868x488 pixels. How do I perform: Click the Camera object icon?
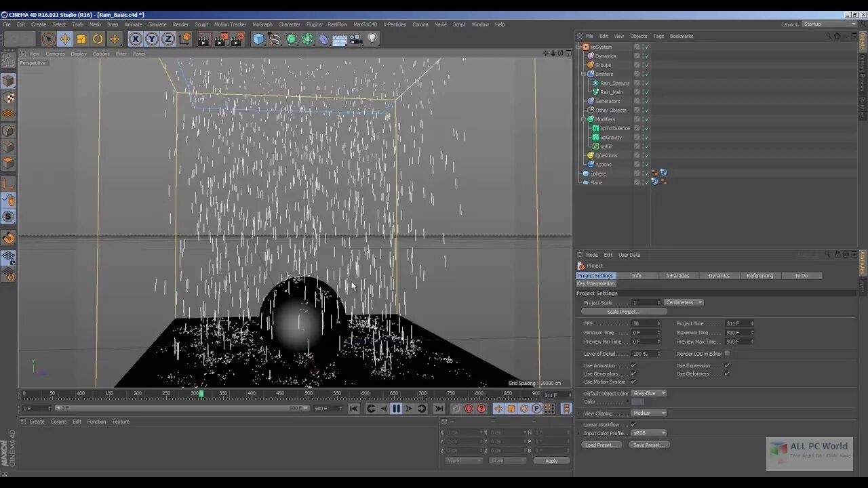356,39
